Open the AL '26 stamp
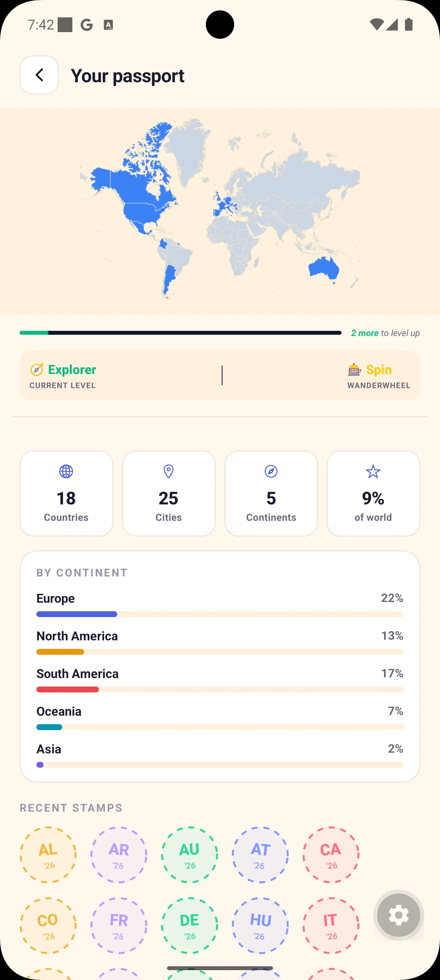 click(x=48, y=855)
